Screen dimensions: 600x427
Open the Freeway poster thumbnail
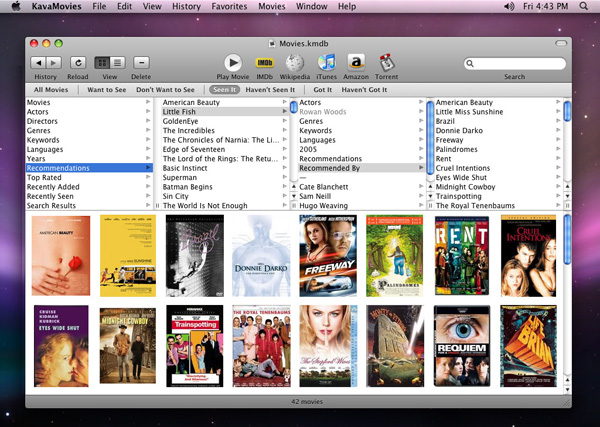pyautogui.click(x=328, y=256)
